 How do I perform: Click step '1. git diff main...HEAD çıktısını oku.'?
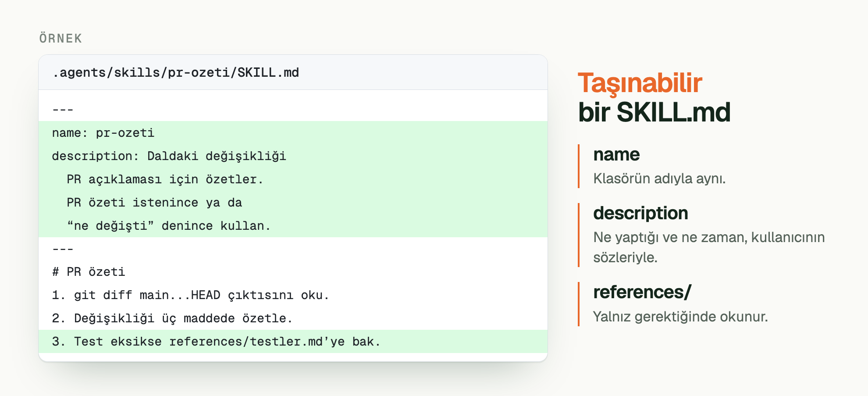tap(190, 295)
